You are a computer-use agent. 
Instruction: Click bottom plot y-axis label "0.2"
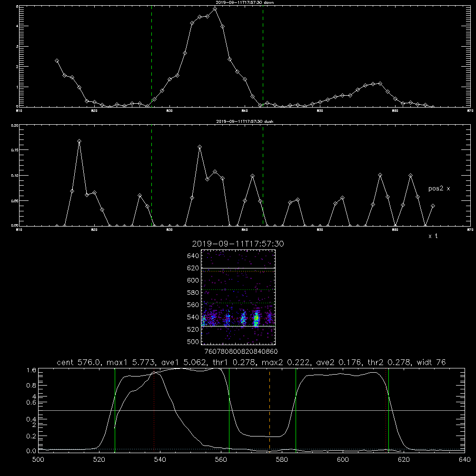pos(31,436)
